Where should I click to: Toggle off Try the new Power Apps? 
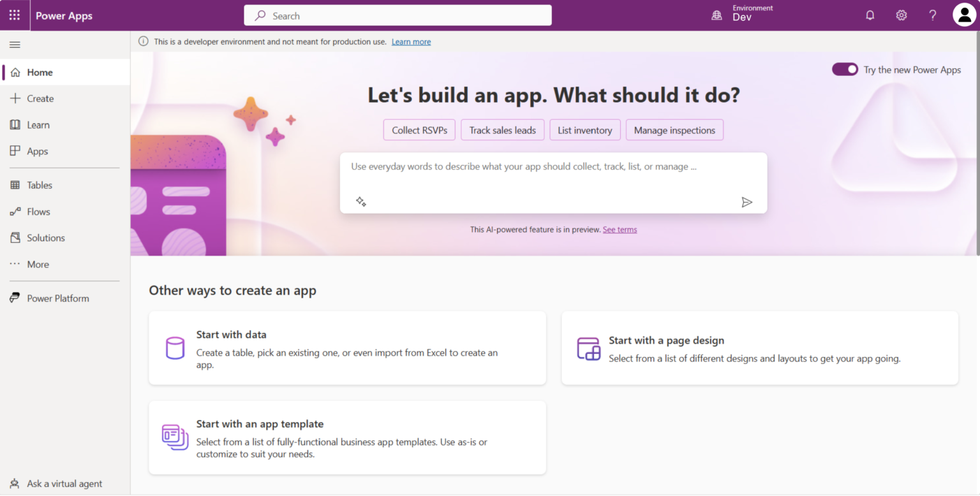point(845,69)
